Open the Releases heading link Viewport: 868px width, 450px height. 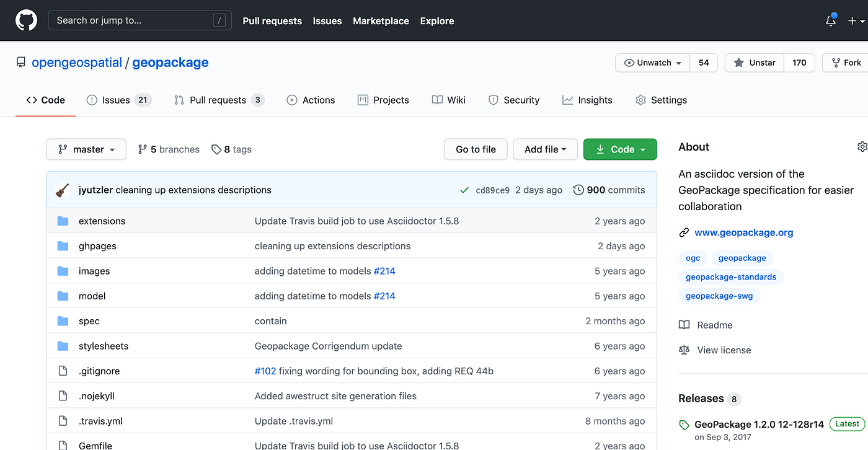pyautogui.click(x=701, y=399)
